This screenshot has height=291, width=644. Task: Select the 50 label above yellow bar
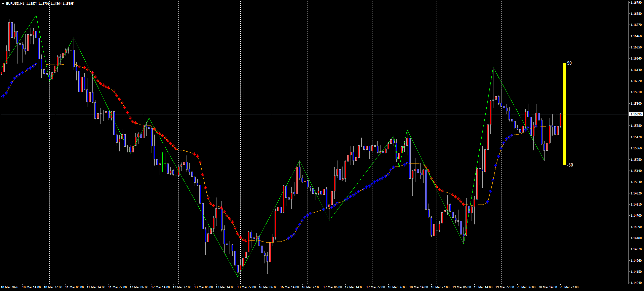pyautogui.click(x=569, y=63)
